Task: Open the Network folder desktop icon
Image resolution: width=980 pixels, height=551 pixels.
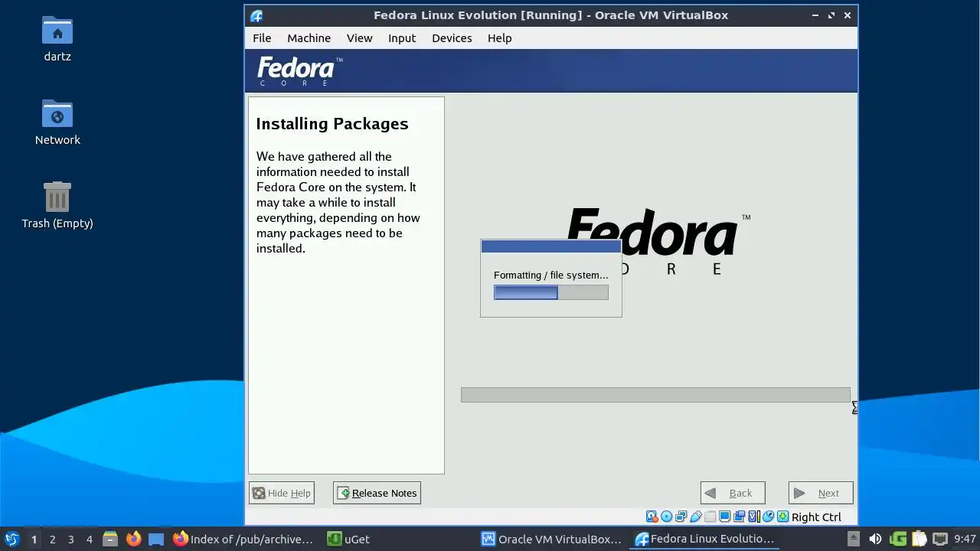Action: coord(57,122)
